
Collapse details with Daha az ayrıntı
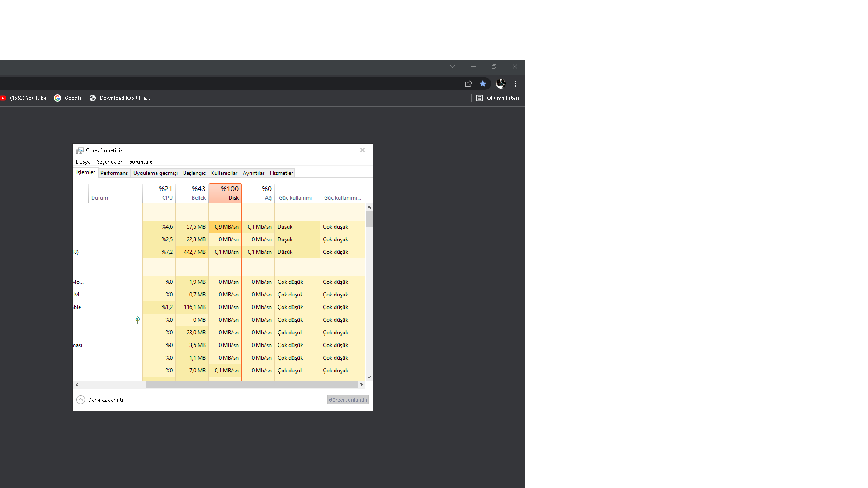click(100, 400)
